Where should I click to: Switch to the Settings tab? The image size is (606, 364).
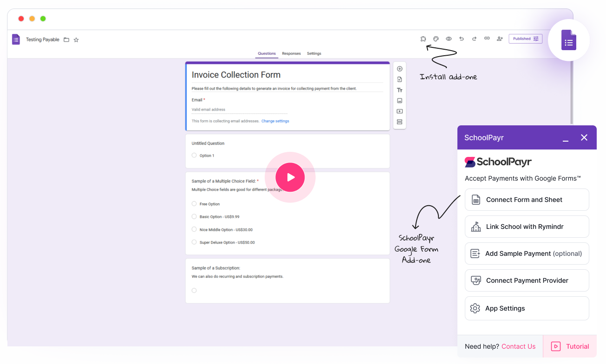tap(314, 54)
